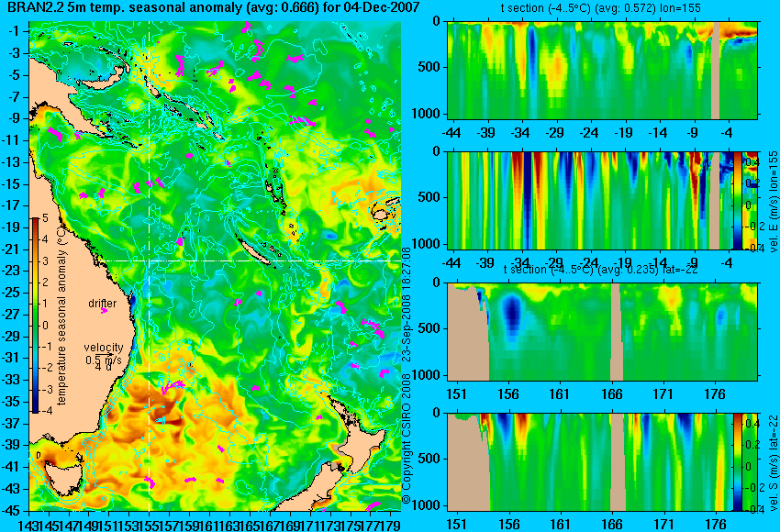Click the 'temperature seasonal anomaly (°C)' colorbar label
Screen dimensions: 780x532
coord(61,314)
